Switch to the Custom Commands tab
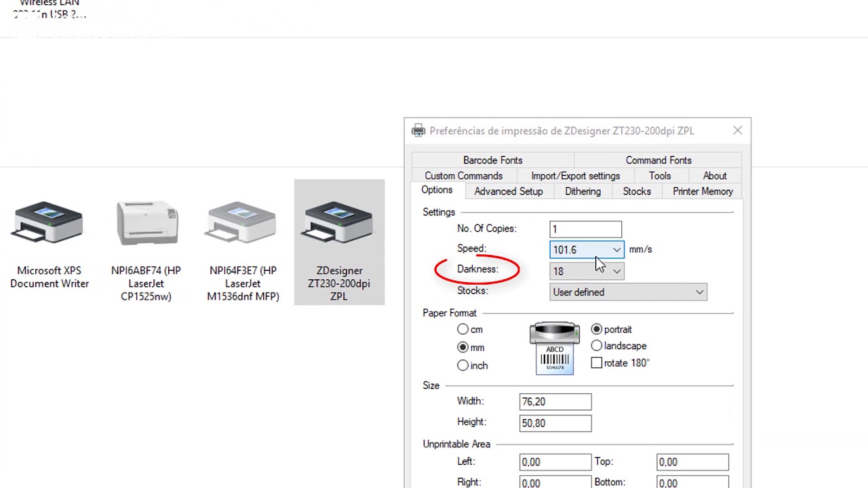Viewport: 868px width, 488px height. pyautogui.click(x=464, y=176)
